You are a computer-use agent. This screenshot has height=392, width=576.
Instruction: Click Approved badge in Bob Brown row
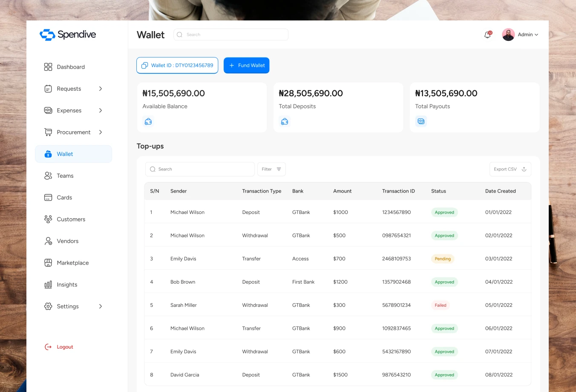coord(444,282)
